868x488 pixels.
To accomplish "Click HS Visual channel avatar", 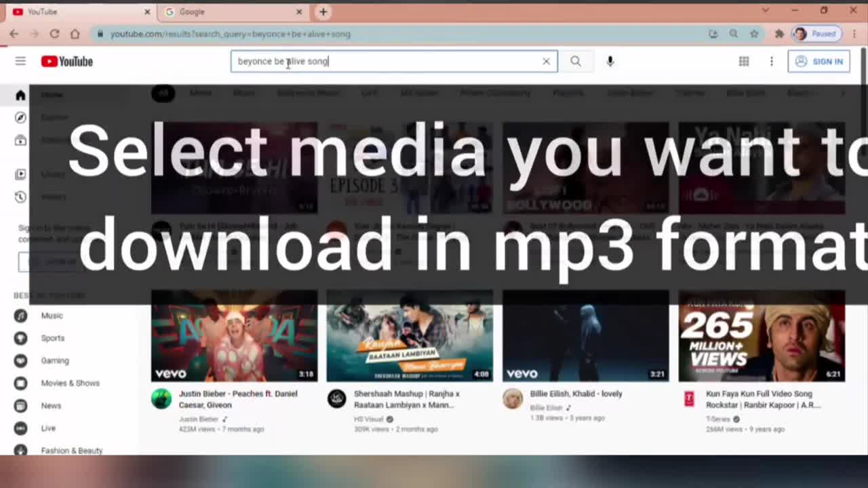I will point(337,399).
